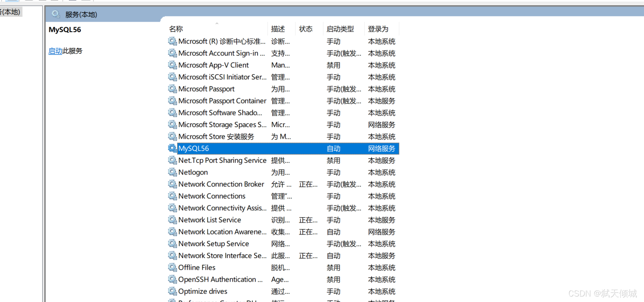The width and height of the screenshot is (644, 302).
Task: Click 正在... status of Network Connection Broker
Action: [308, 184]
